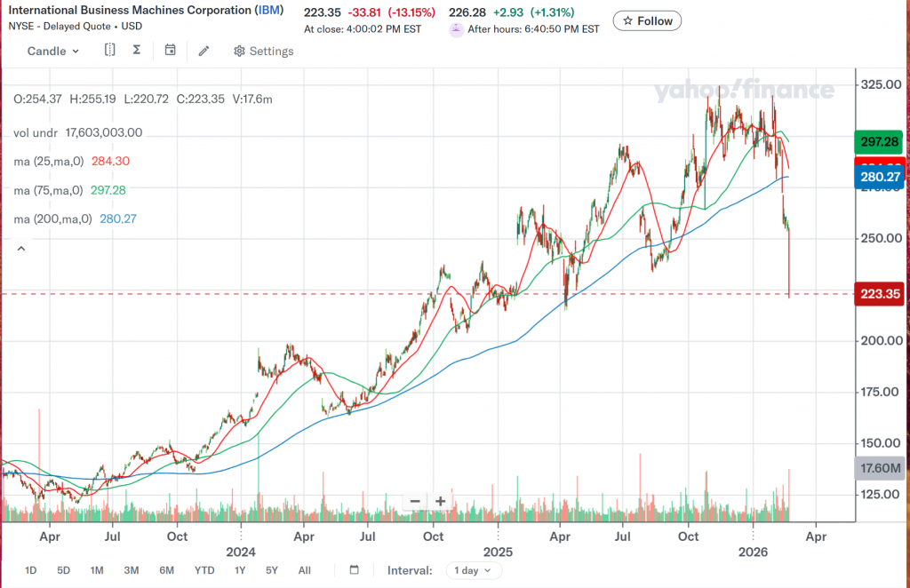Choose the 6M range button
Viewport: 910px width, 588px height.
(166, 570)
